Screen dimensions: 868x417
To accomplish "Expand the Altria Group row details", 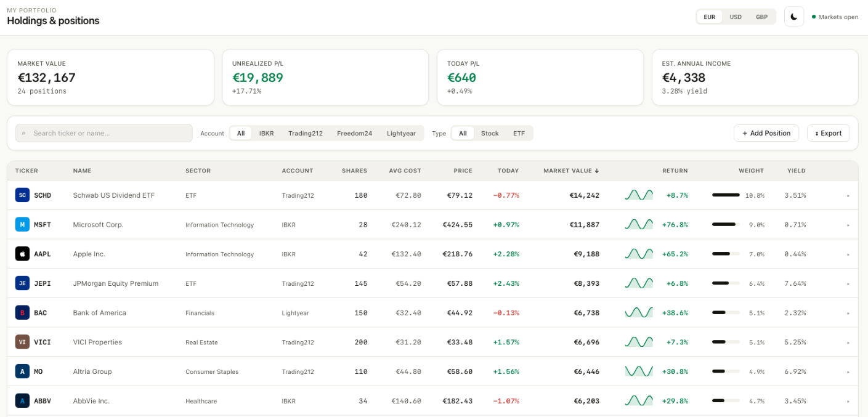I will click(x=848, y=371).
